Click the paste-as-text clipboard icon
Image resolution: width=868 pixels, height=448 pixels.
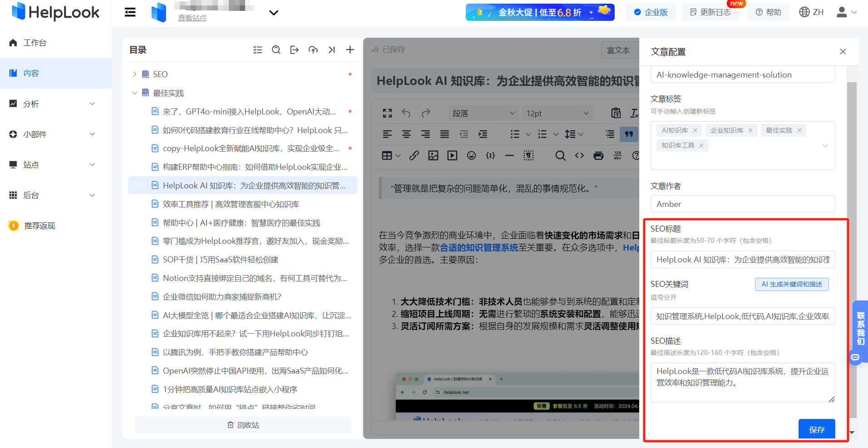(x=616, y=113)
